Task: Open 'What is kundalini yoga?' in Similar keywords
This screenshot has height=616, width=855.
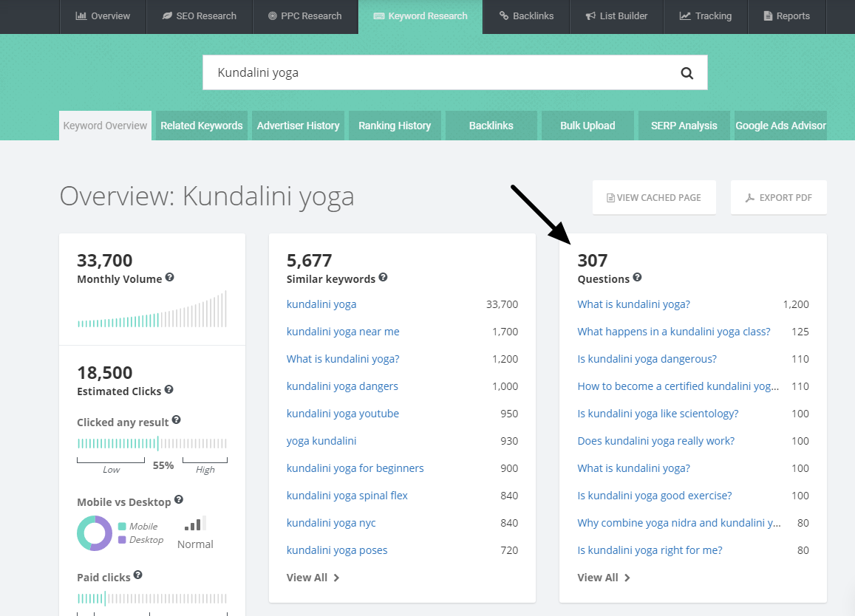Action: coord(343,359)
